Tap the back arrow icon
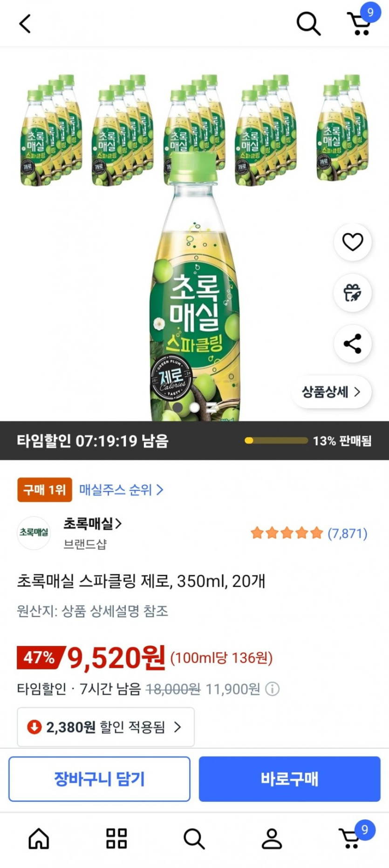 [x=25, y=24]
